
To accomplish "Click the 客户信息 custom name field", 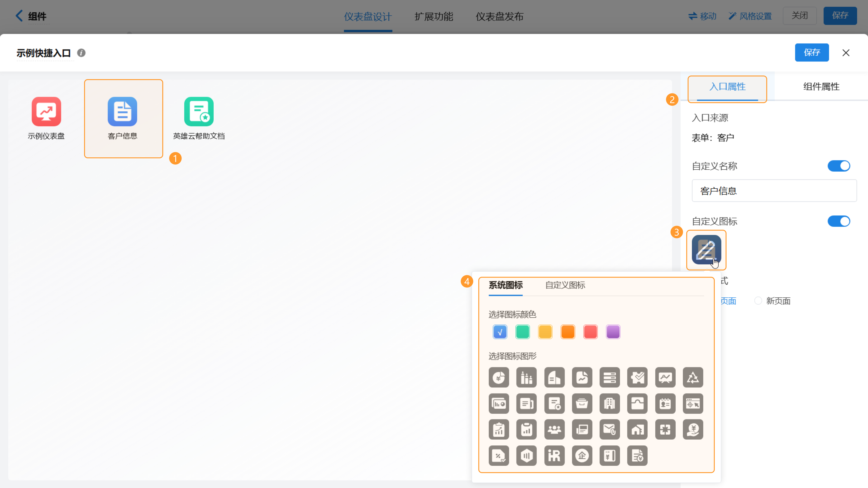I will (x=774, y=191).
